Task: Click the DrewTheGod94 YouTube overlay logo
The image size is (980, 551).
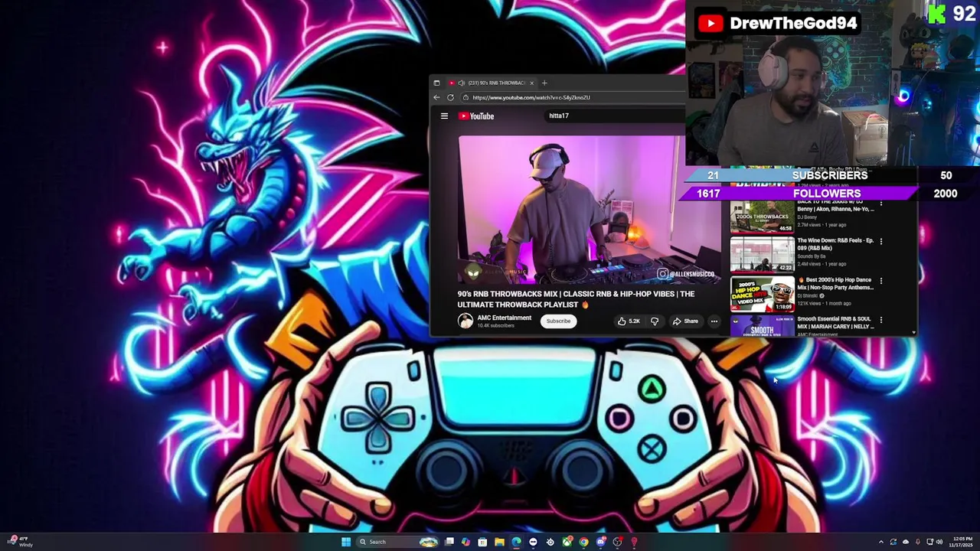Action: click(710, 24)
